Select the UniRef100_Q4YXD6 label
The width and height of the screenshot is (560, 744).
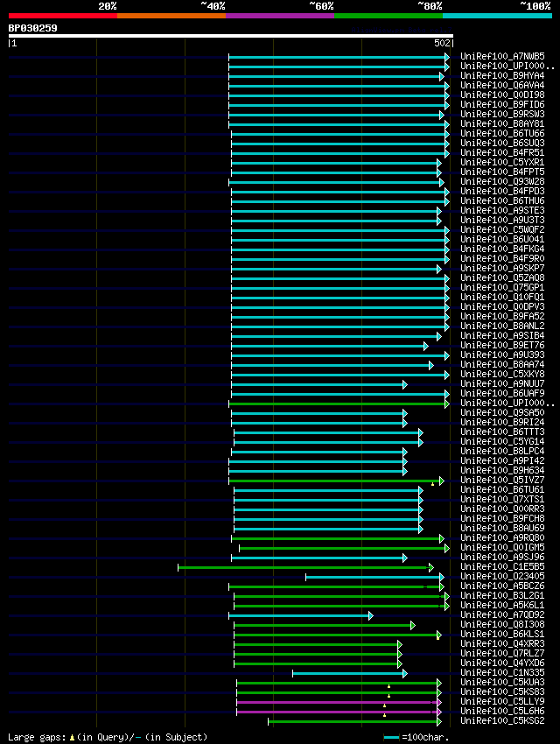502,663
